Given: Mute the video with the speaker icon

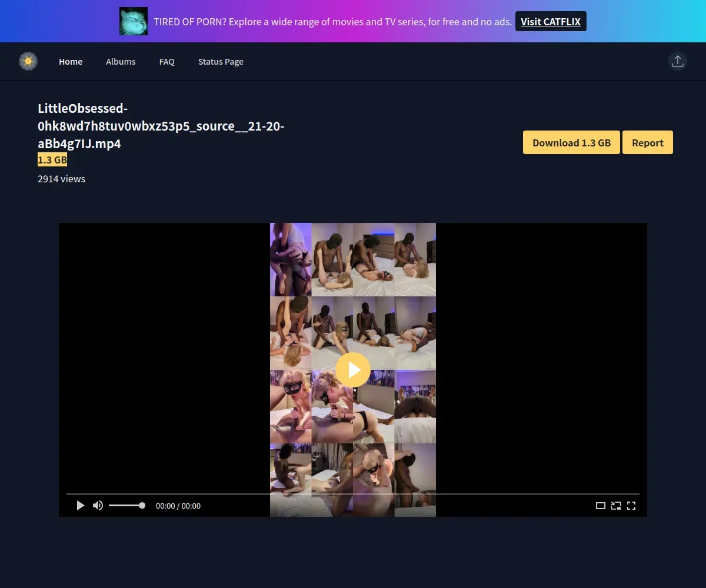Looking at the screenshot, I should (x=98, y=506).
